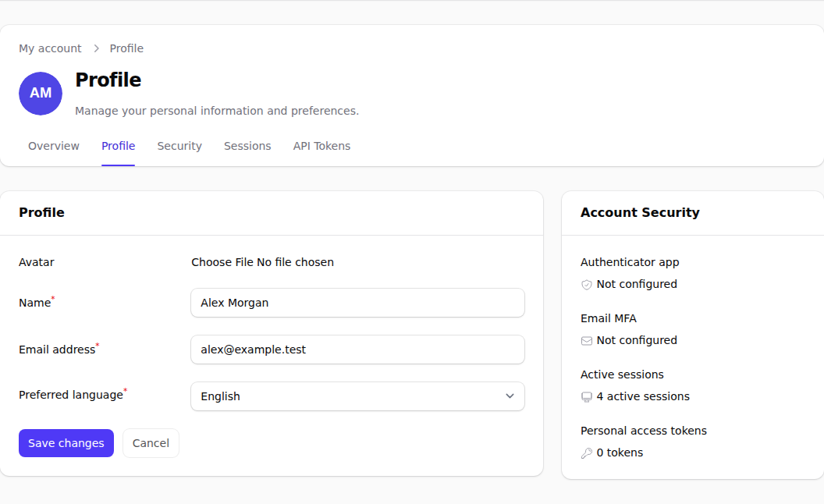Save changes to the profile
The height and width of the screenshot is (504, 824).
pyautogui.click(x=66, y=443)
